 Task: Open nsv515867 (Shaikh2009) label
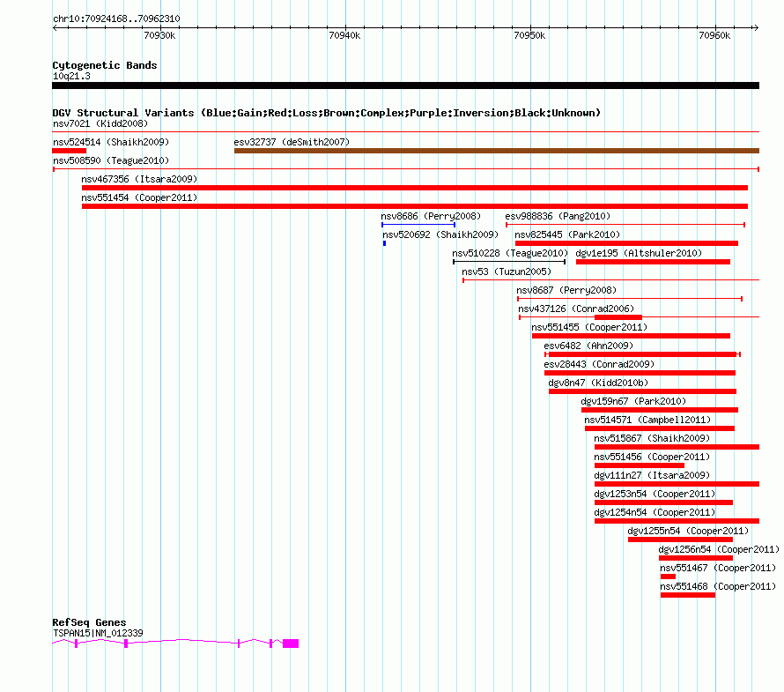point(652,438)
